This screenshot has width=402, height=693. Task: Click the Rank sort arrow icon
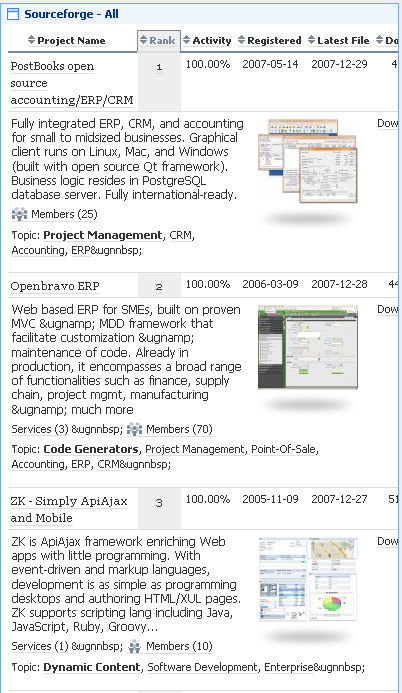click(x=143, y=40)
